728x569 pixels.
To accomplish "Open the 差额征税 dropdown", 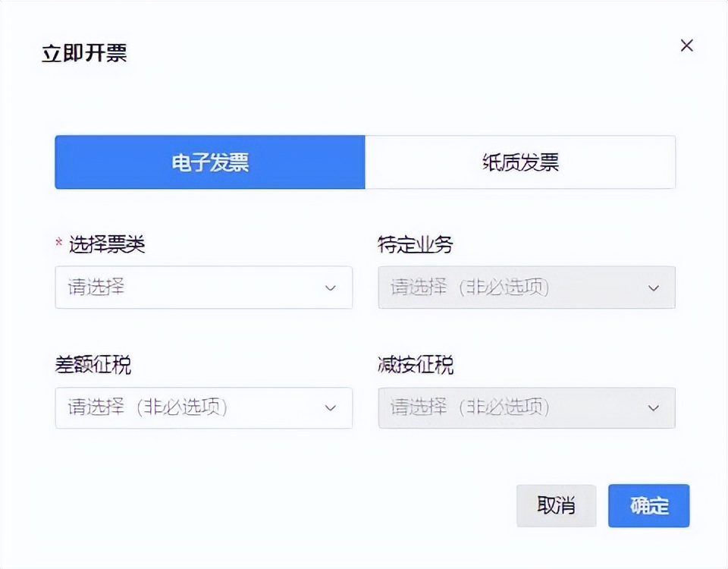I will pos(203,407).
